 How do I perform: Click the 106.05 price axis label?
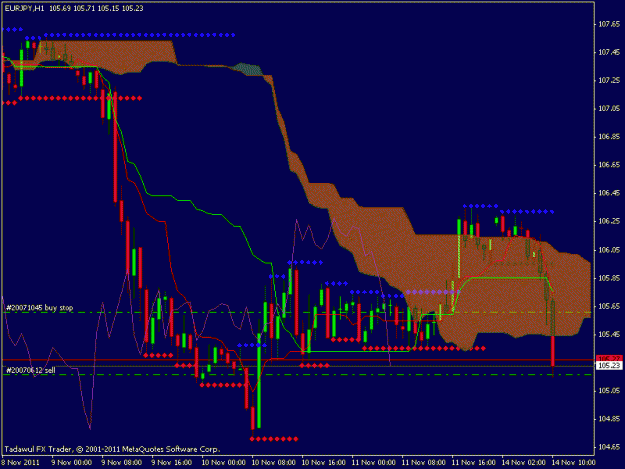tap(609, 250)
